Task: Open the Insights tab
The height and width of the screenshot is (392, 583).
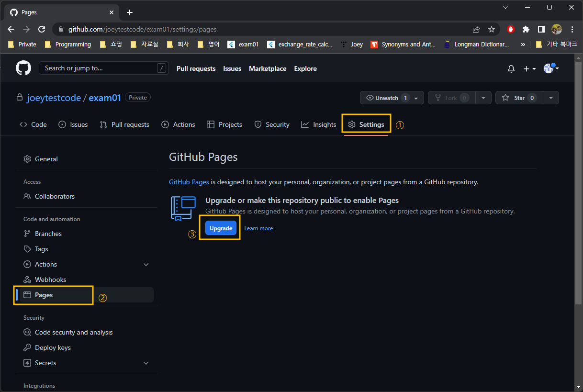Action: (x=319, y=124)
